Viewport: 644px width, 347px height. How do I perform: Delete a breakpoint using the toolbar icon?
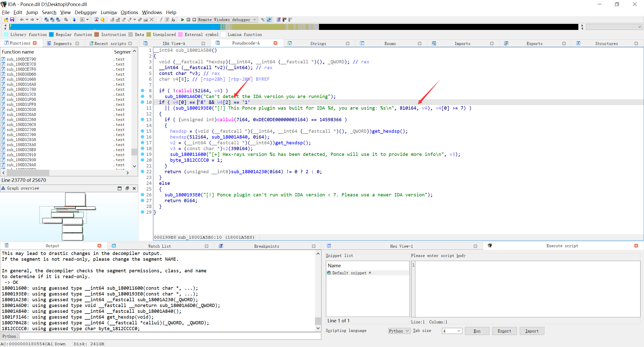click(289, 19)
